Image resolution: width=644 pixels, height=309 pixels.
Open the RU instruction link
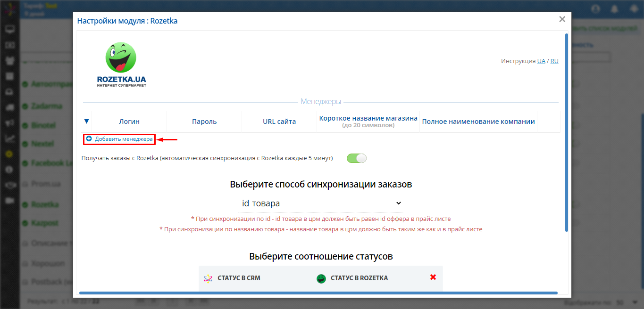click(x=554, y=61)
